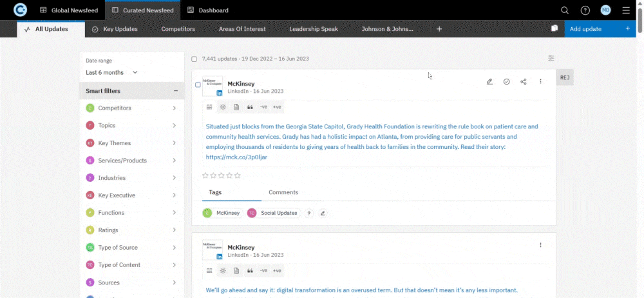This screenshot has width=644, height=298.
Task: Expand the Type of Content filter
Action: 132,264
